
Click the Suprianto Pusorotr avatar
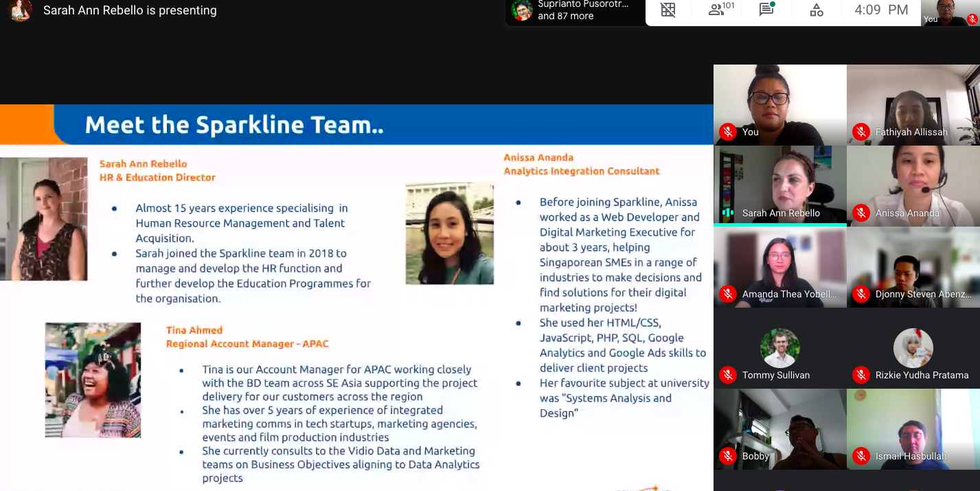click(522, 10)
